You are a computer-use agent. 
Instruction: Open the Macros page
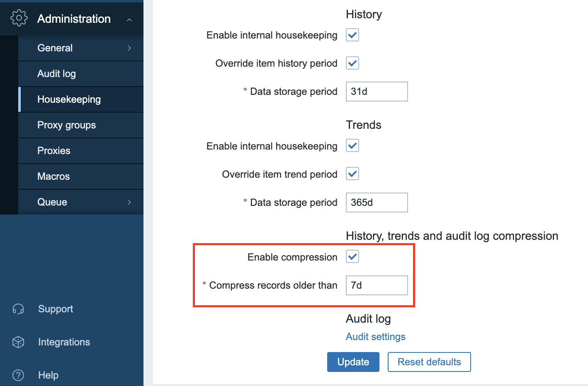click(53, 176)
